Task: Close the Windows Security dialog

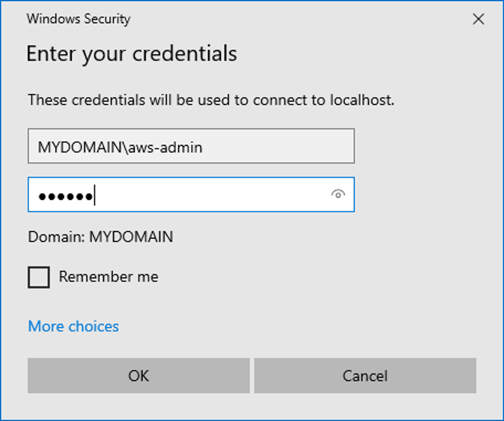Action: (478, 19)
